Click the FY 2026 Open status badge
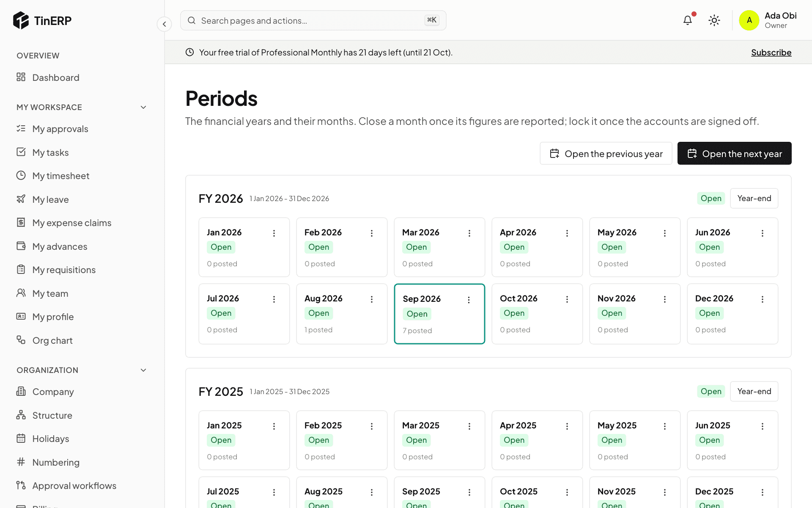Image resolution: width=812 pixels, height=508 pixels. point(711,198)
